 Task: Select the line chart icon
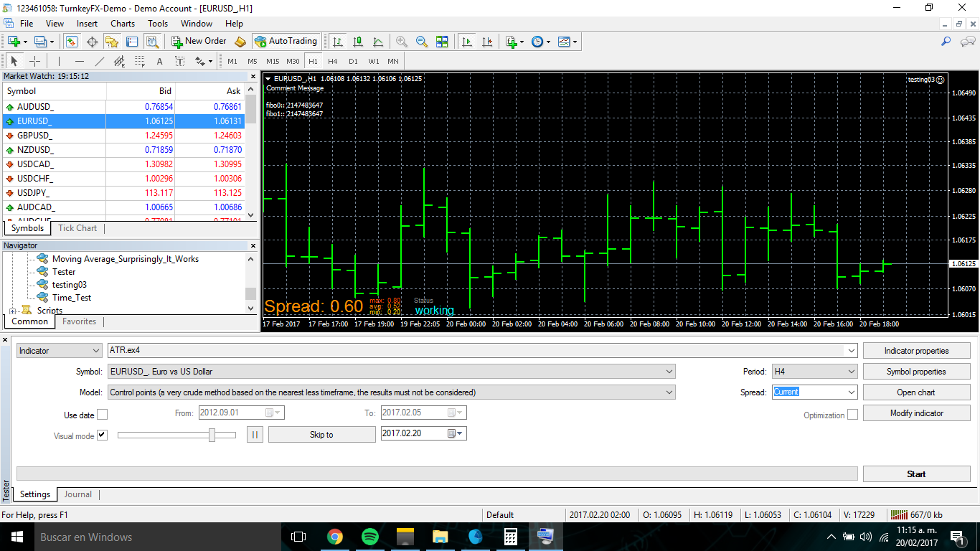click(x=378, y=42)
